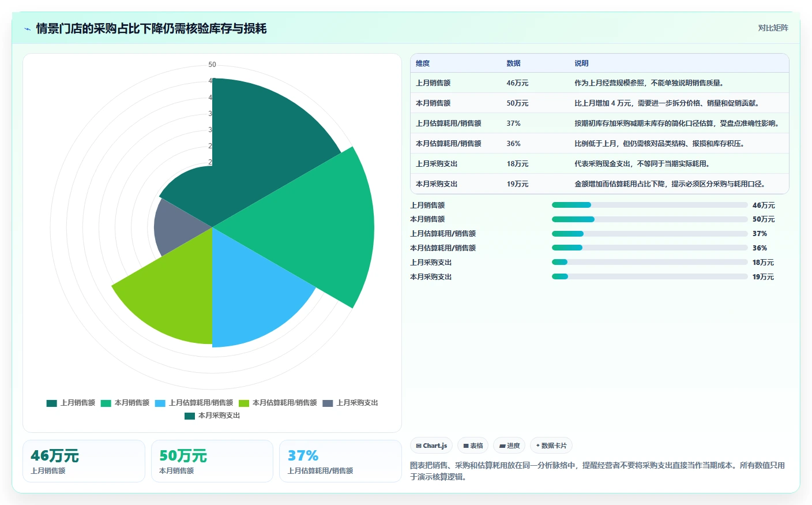
Task: Click the 对比矩阵 label in the header
Action: pyautogui.click(x=773, y=28)
